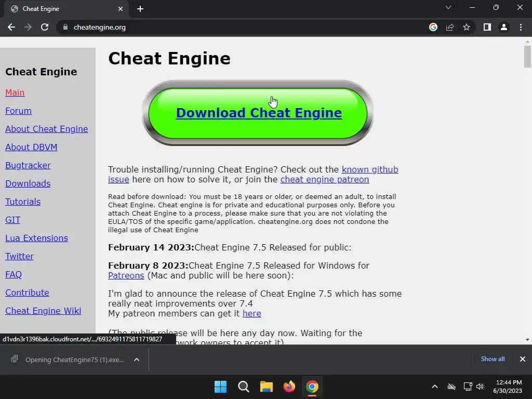
Task: Click the Chrome taskbar icon
Action: (312, 387)
